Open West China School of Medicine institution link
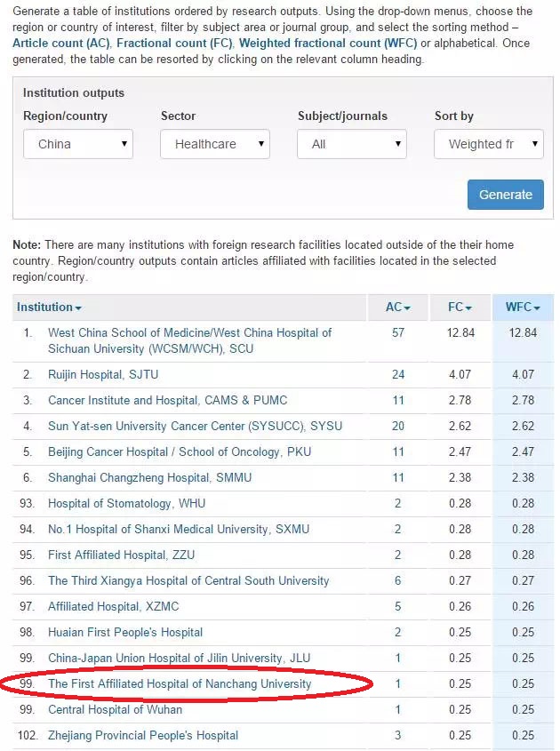560x751 pixels. tap(189, 340)
